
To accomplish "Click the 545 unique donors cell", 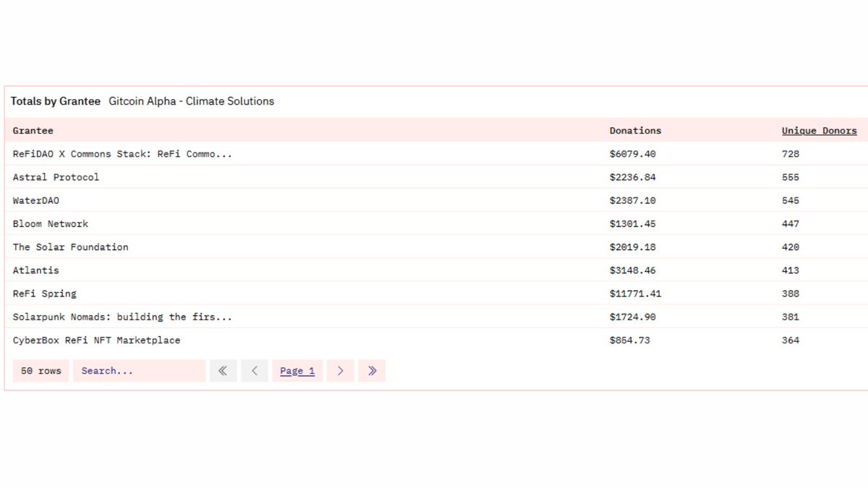I will [791, 200].
